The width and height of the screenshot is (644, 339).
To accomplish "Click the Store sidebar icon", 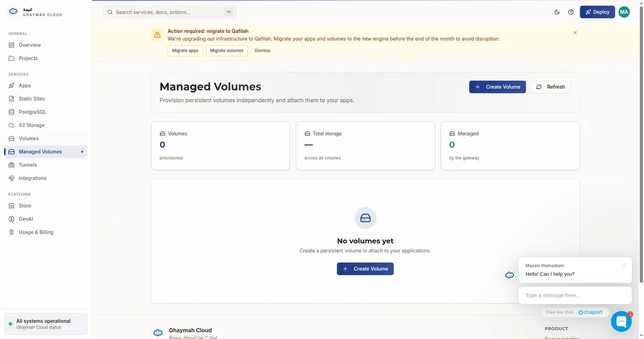I will [12, 206].
